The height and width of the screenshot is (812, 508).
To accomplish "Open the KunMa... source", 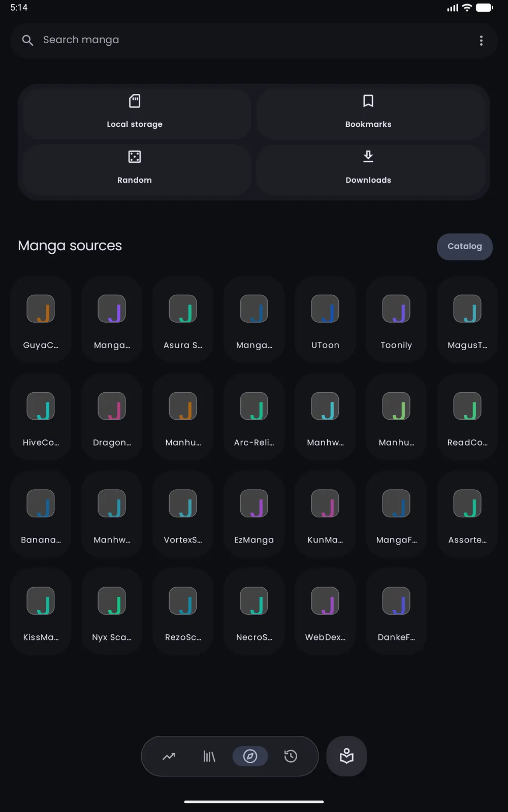I will (325, 515).
